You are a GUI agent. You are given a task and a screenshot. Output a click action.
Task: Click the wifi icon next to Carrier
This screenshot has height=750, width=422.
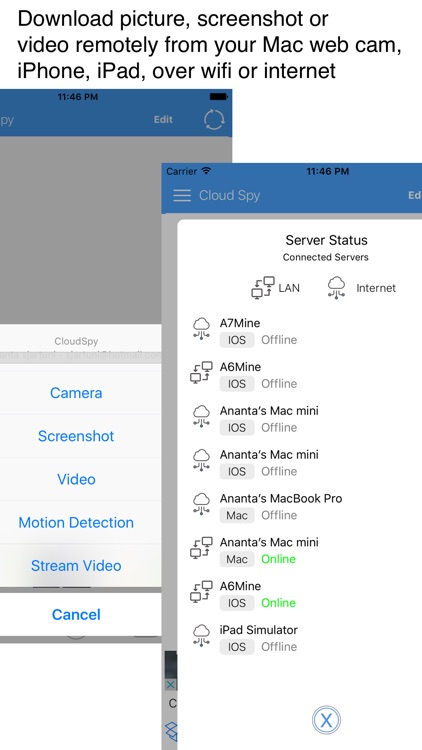(x=206, y=170)
